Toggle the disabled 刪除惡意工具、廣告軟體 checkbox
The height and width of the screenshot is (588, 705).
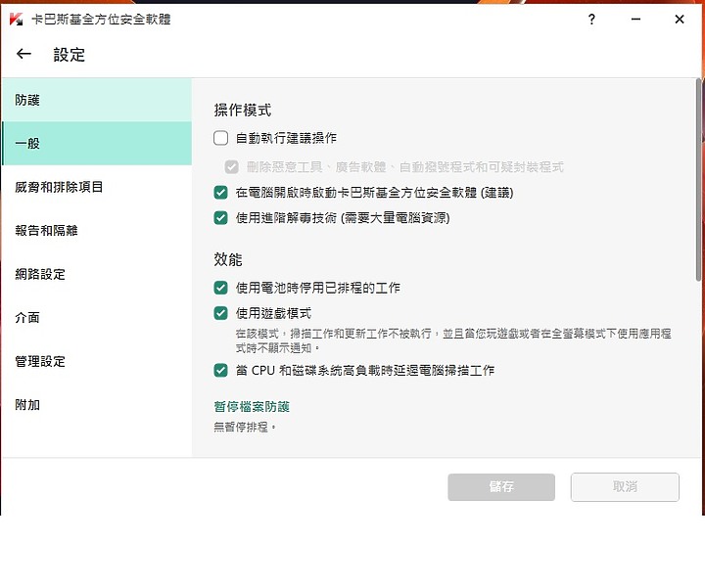231,167
